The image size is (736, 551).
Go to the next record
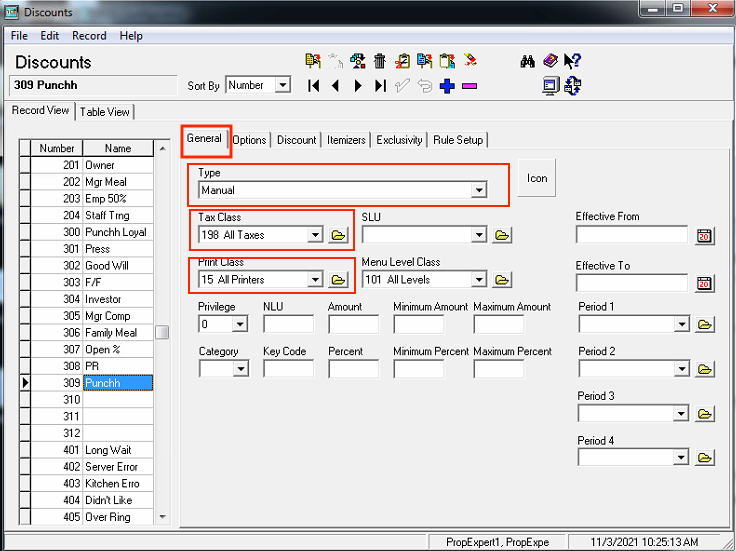(358, 86)
